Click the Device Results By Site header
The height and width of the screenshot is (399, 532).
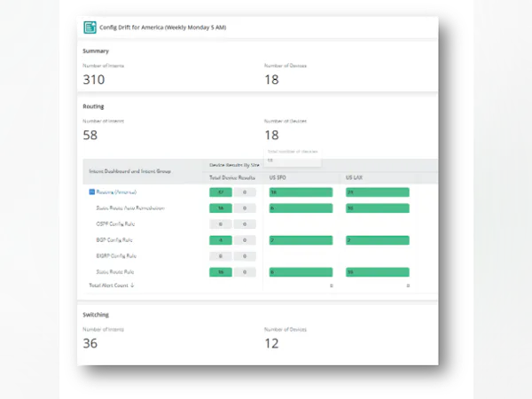(234, 165)
